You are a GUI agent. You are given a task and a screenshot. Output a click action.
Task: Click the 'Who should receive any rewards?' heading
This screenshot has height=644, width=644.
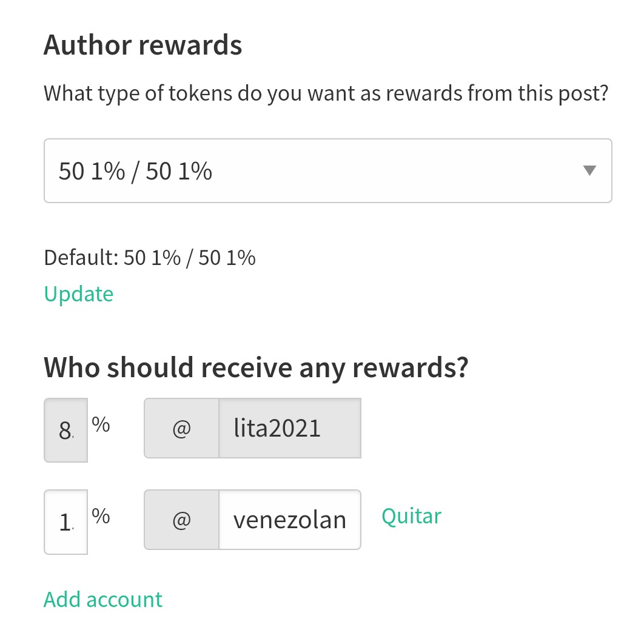click(x=257, y=367)
